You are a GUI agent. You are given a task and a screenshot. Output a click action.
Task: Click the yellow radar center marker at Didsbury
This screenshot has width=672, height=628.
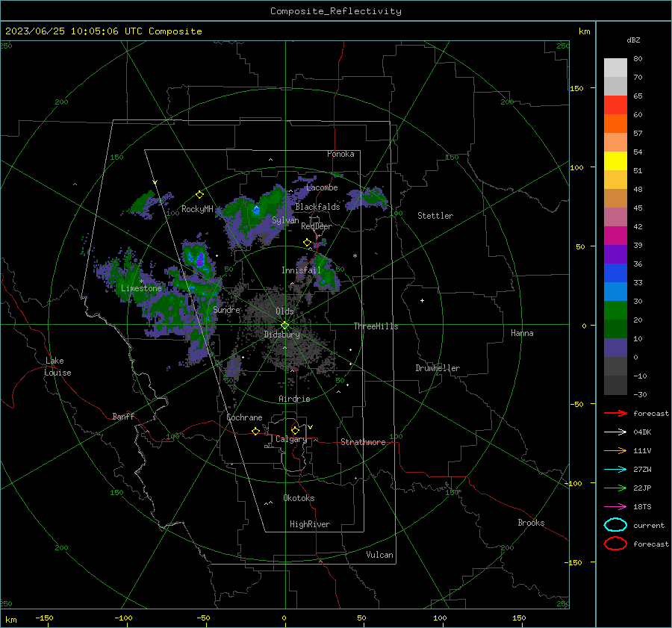(x=285, y=326)
